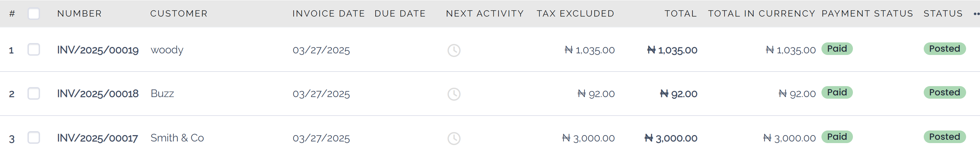Open optional columns menu in table header
The height and width of the screenshot is (154, 980).
976,14
